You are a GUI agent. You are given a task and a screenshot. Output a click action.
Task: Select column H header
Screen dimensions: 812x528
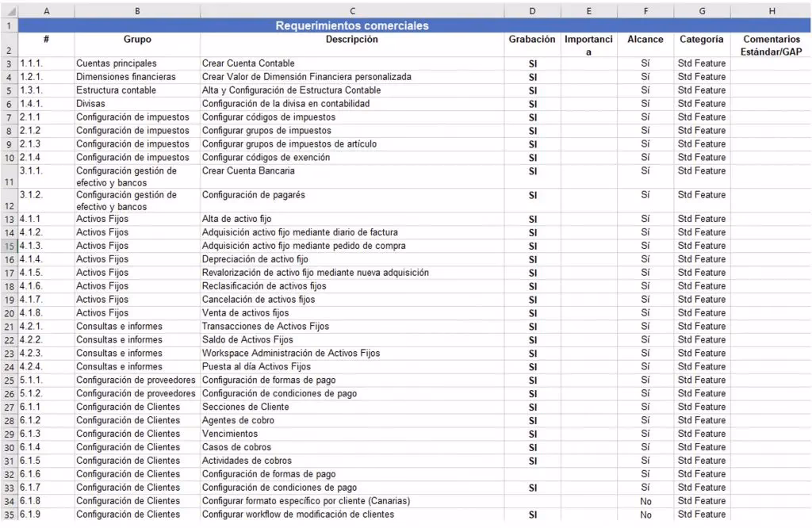pyautogui.click(x=770, y=10)
